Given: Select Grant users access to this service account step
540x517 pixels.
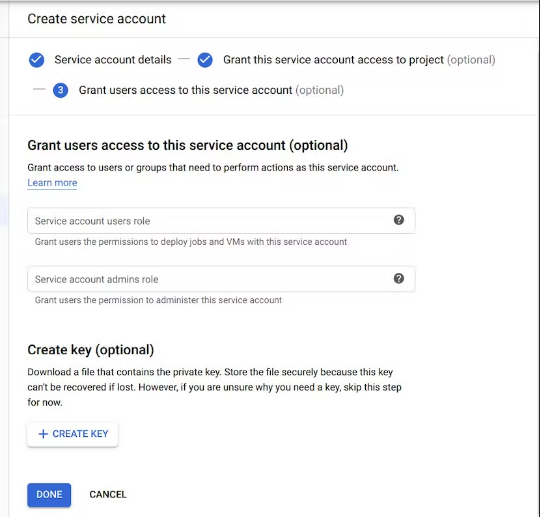Looking at the screenshot, I should pos(211,90).
